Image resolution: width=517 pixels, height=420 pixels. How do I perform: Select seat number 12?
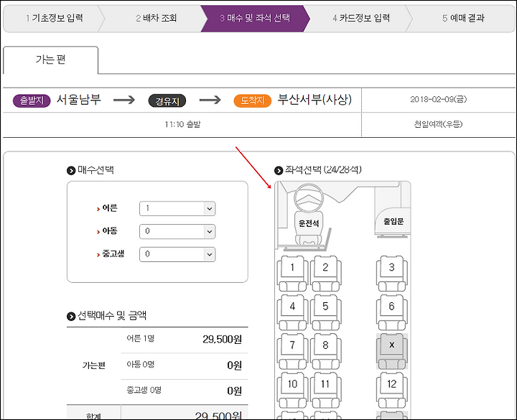[x=392, y=390]
